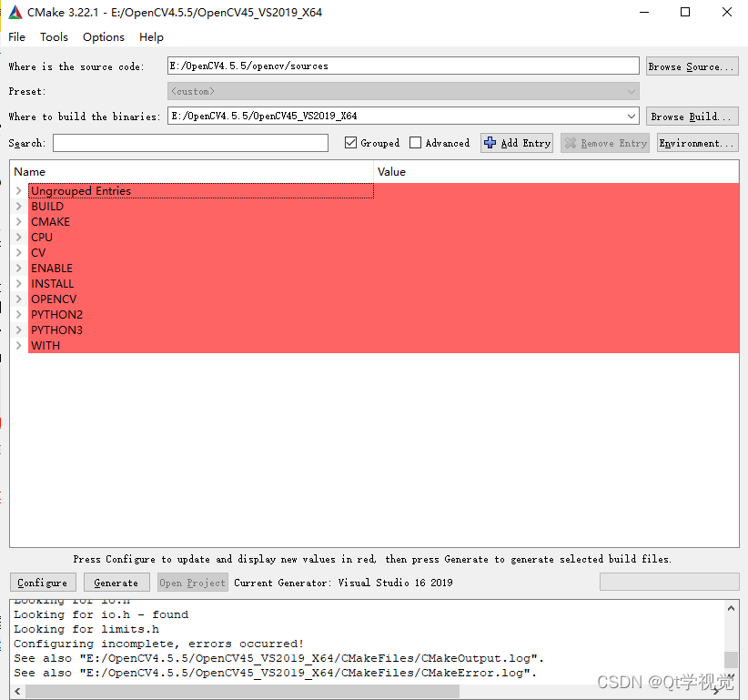Open the Help menu
Viewport: 748px width, 700px height.
[x=151, y=36]
